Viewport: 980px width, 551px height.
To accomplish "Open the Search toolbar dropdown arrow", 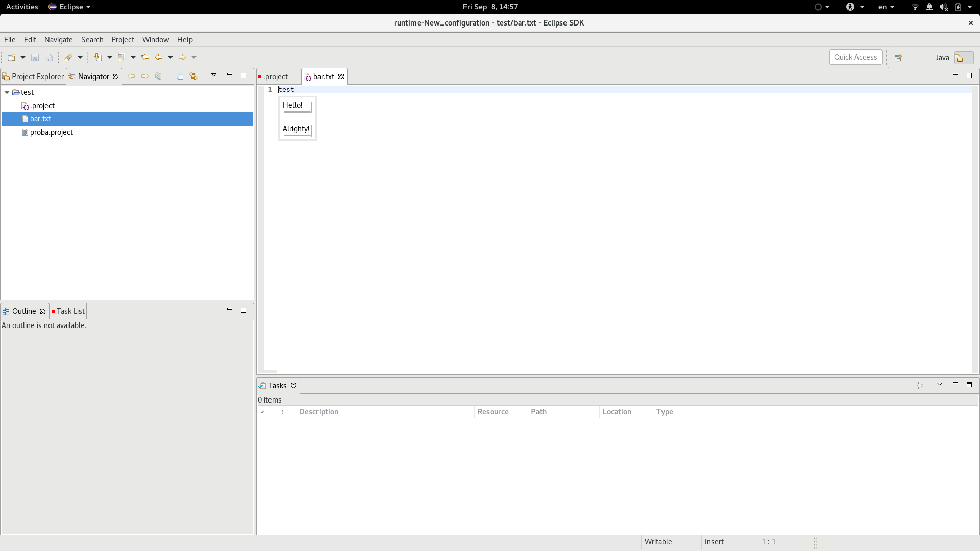I will click(80, 57).
